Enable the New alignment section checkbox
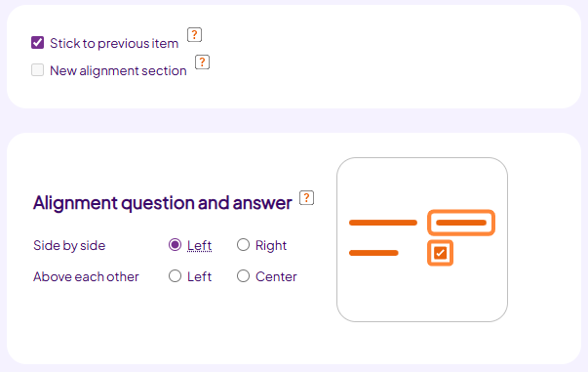588x372 pixels. (x=37, y=70)
